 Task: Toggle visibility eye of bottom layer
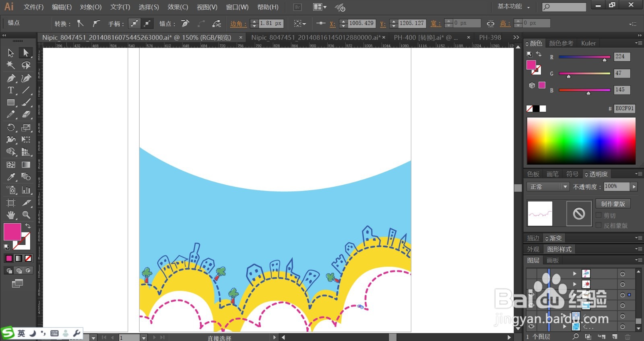pos(531,327)
